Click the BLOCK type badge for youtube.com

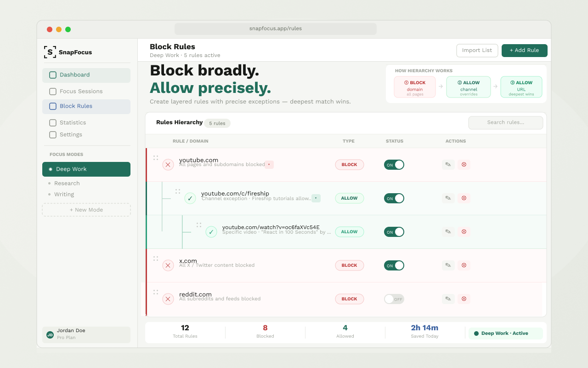[350, 165]
